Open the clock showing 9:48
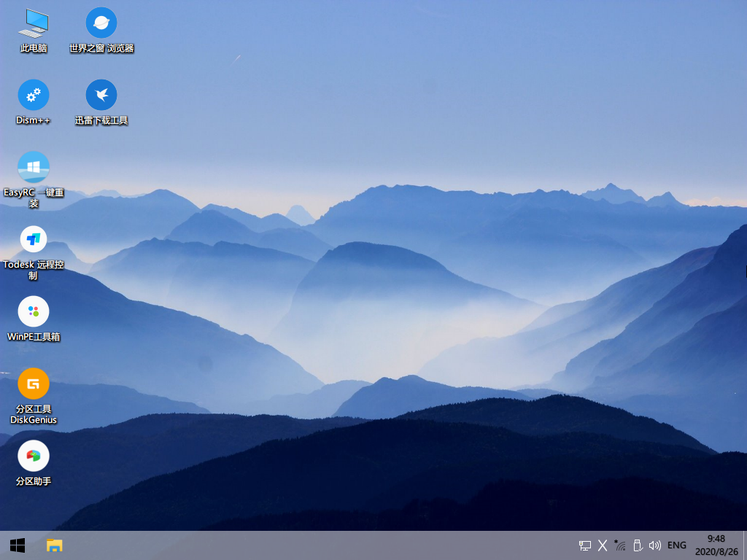The width and height of the screenshot is (747, 560). [716, 545]
